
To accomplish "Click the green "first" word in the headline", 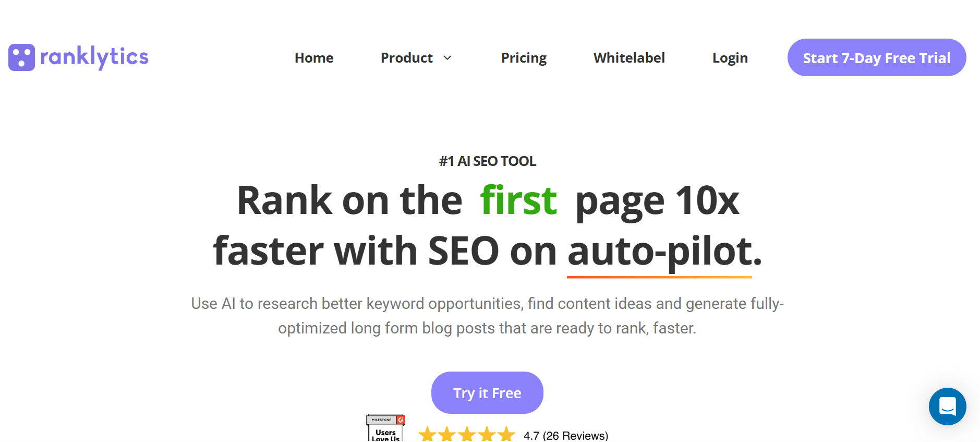I will coord(518,200).
